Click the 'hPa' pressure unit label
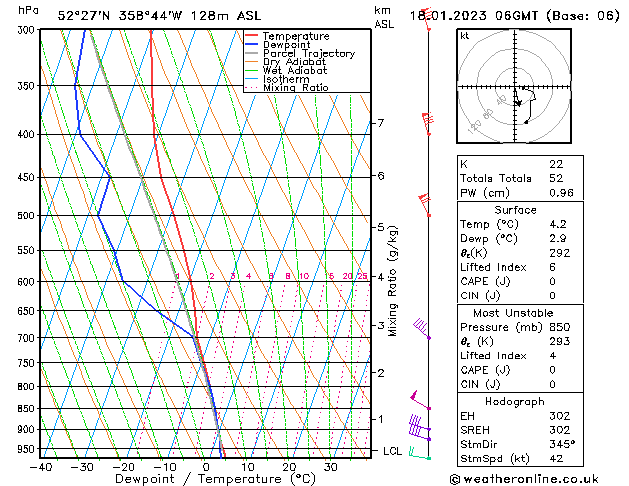 (28, 10)
